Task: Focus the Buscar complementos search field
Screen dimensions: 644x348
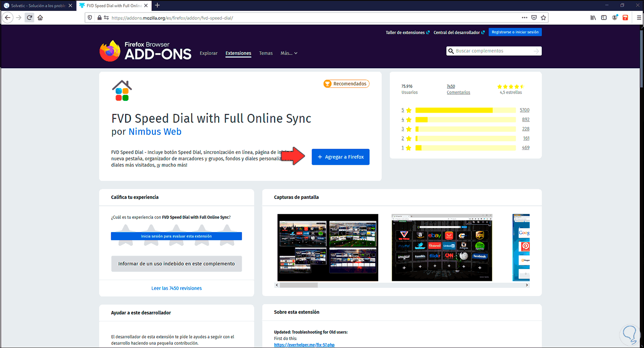Action: [494, 51]
